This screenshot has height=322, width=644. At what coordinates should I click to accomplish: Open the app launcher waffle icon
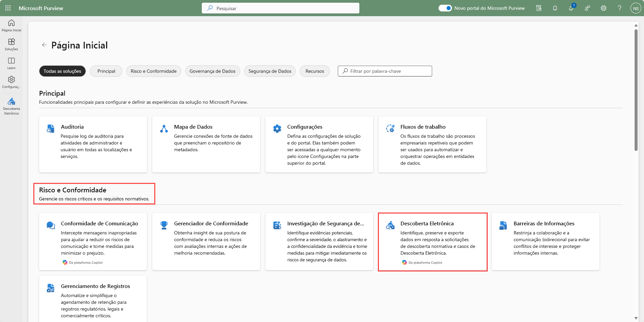(x=8, y=8)
